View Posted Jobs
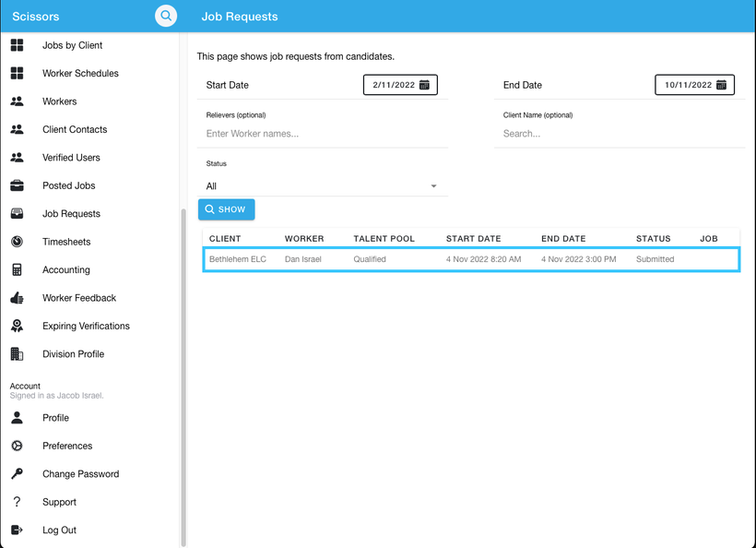The width and height of the screenshot is (756, 548). [x=69, y=185]
